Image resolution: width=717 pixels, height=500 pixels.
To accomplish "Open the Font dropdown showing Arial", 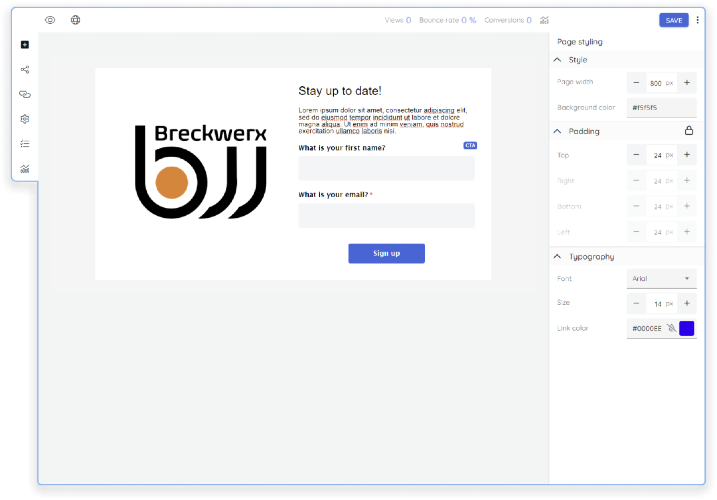I will (661, 279).
